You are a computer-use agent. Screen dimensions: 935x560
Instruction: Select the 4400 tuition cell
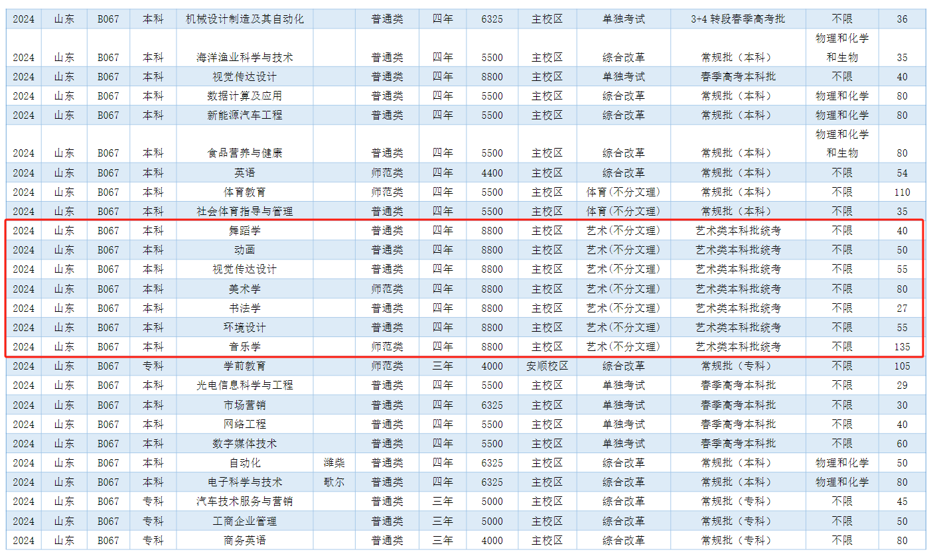pos(492,173)
